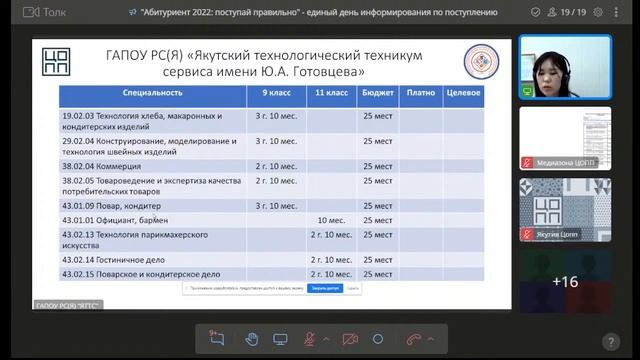Viewport: 640px width, 360px height.
Task: Click row "29.02.04 Конструирование, моделирование"
Action: pos(271,146)
